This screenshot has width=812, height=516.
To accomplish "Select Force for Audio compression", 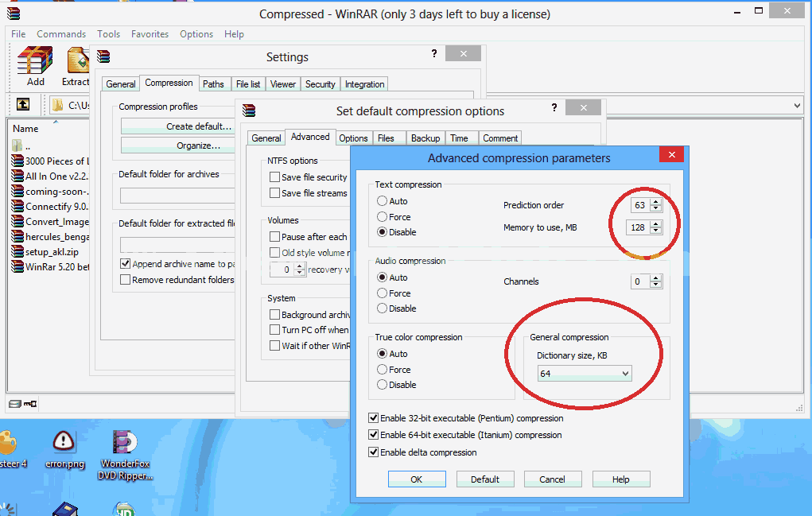I will click(383, 293).
